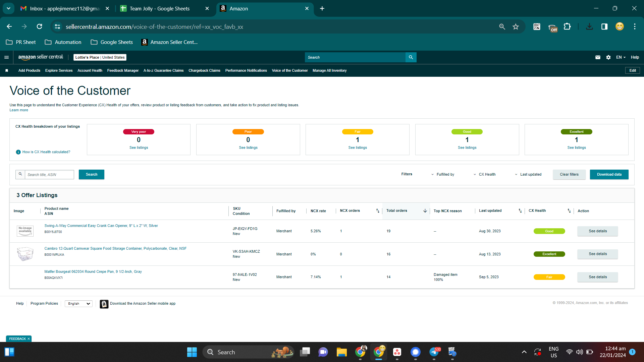Click How is CX Health calculated link
644x362 pixels.
point(46,152)
